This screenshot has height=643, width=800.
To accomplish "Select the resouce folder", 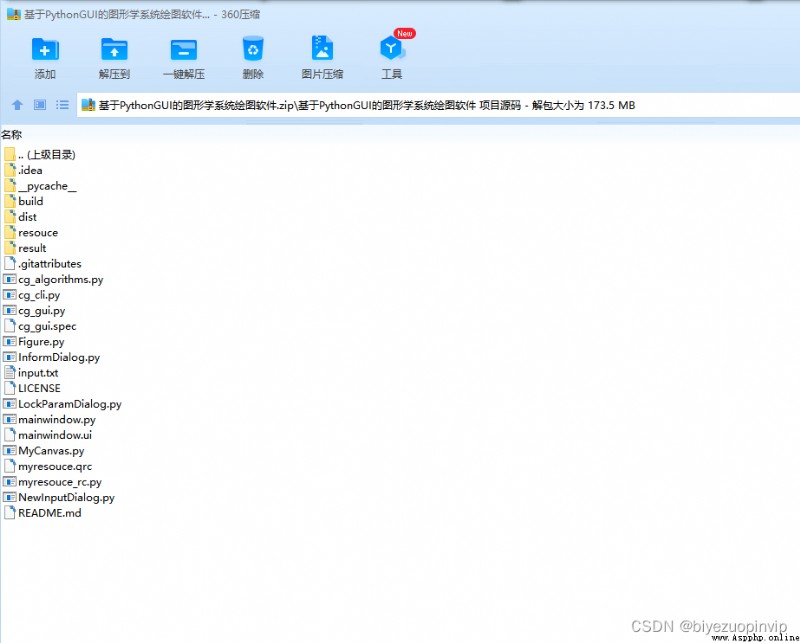I will coord(31,233).
